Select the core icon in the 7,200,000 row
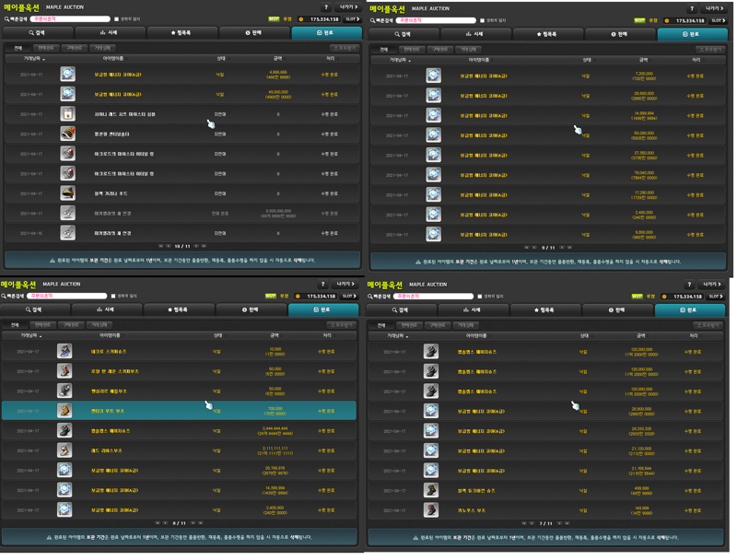Image resolution: width=737 pixels, height=560 pixels. 433,76
